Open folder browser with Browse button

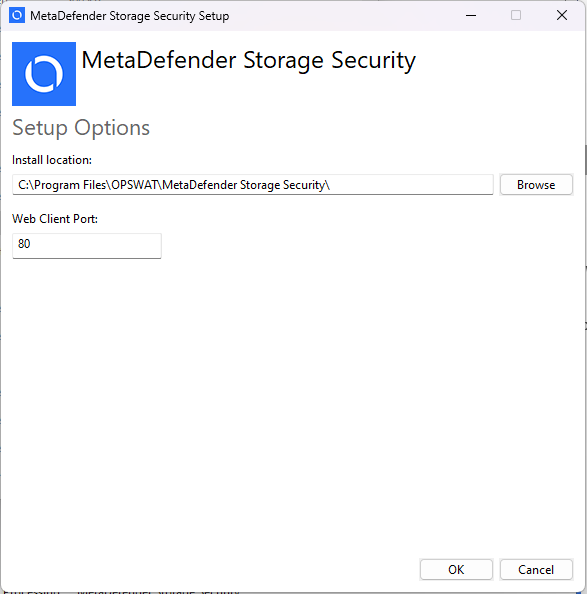pyautogui.click(x=536, y=185)
